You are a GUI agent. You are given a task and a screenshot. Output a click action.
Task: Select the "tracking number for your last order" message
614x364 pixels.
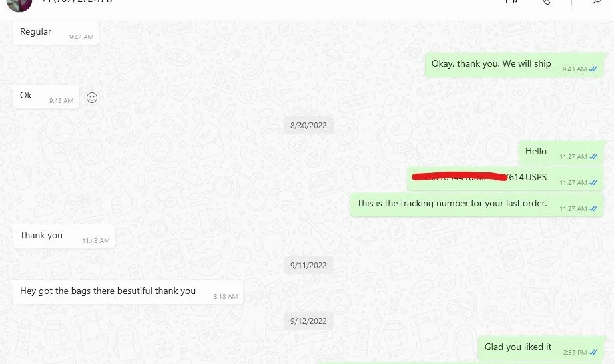coord(477,205)
